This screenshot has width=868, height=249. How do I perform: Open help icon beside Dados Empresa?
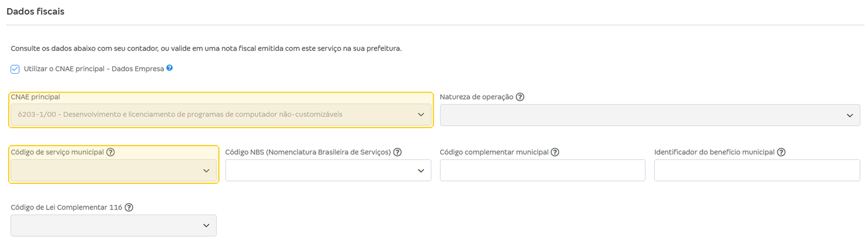[169, 68]
